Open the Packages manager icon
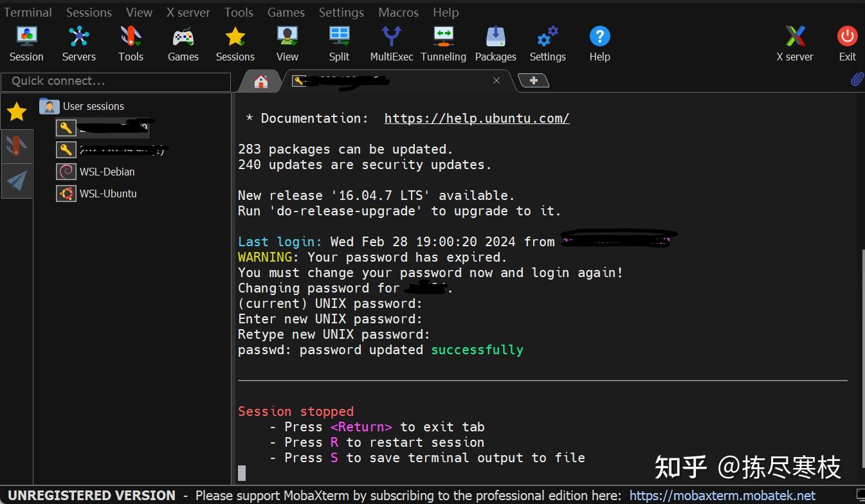Viewport: 865px width, 504px height. pos(495,39)
